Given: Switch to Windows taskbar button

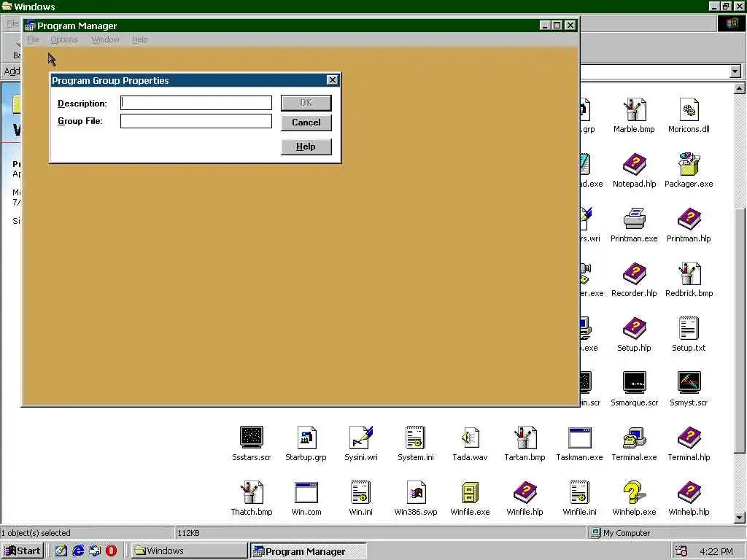Looking at the screenshot, I should [189, 551].
